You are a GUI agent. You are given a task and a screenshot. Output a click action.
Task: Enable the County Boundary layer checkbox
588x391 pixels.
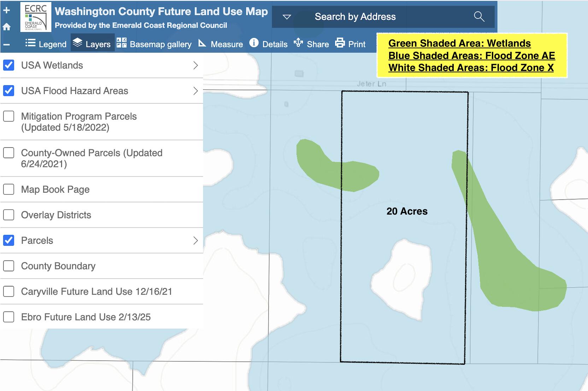tap(9, 266)
